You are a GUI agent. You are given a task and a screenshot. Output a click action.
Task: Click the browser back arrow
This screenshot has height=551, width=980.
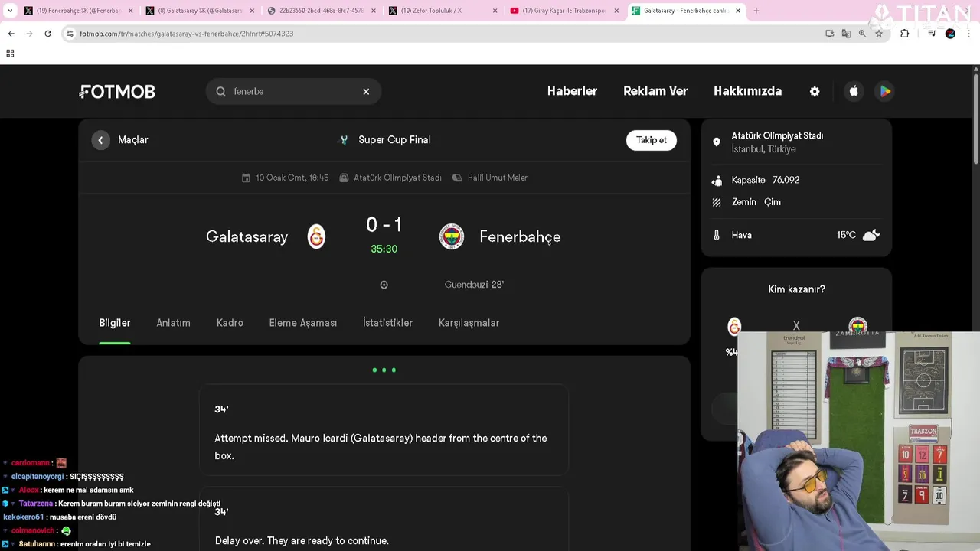[11, 34]
